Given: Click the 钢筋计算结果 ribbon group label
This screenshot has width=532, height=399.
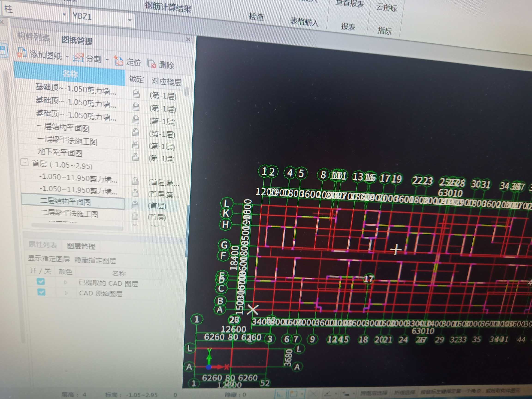Looking at the screenshot, I should pyautogui.click(x=168, y=7).
